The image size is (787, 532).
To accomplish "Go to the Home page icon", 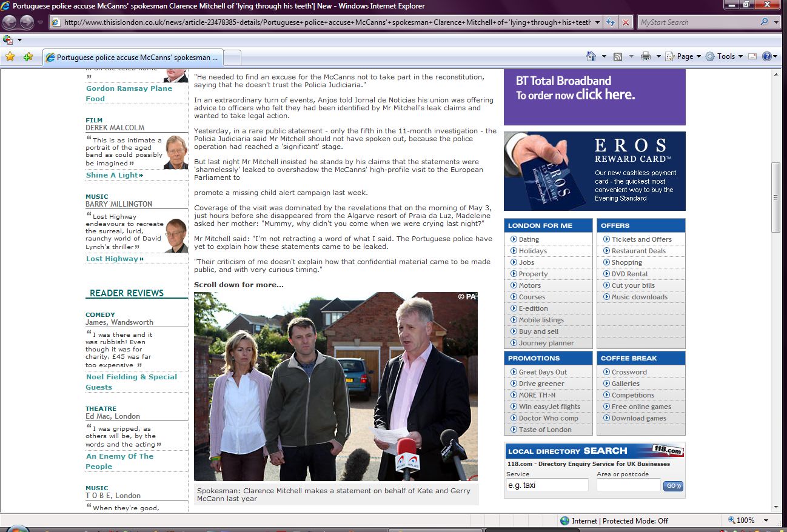I will tap(591, 56).
